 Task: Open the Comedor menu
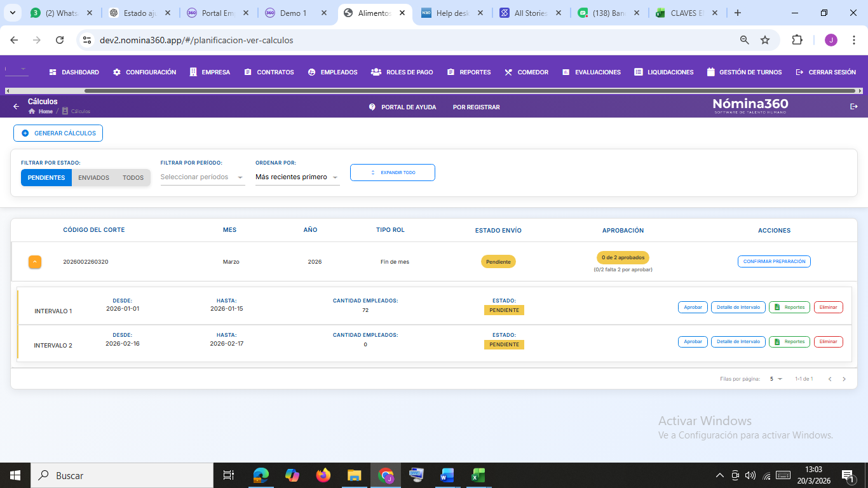click(x=526, y=72)
